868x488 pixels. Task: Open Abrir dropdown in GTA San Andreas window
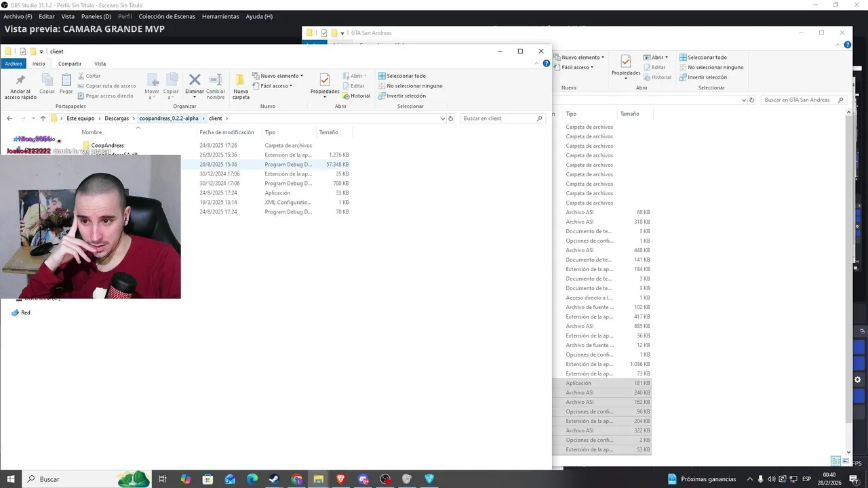click(x=655, y=58)
